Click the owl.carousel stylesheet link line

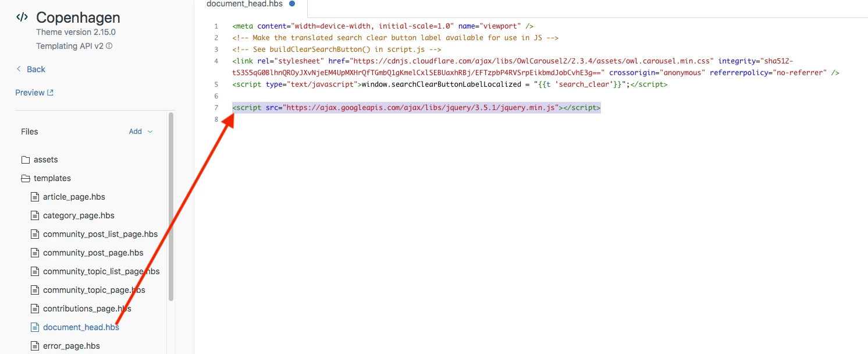pyautogui.click(x=536, y=67)
